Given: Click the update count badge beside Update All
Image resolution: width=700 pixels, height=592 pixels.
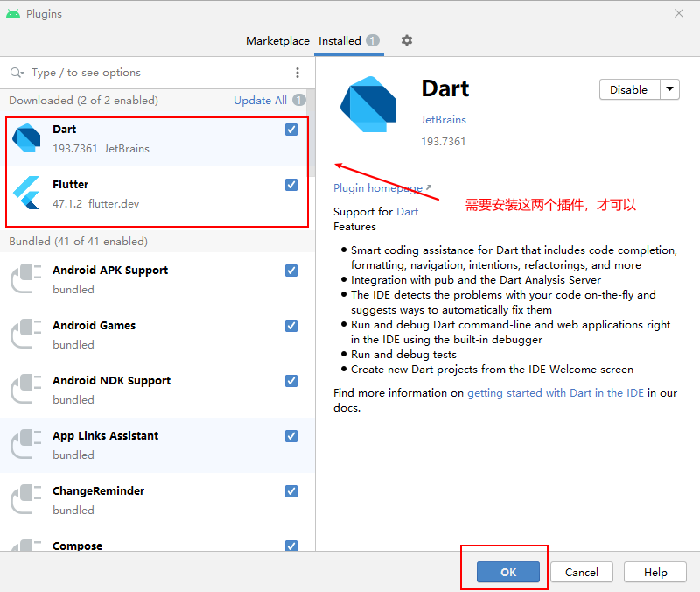Looking at the screenshot, I should point(298,100).
